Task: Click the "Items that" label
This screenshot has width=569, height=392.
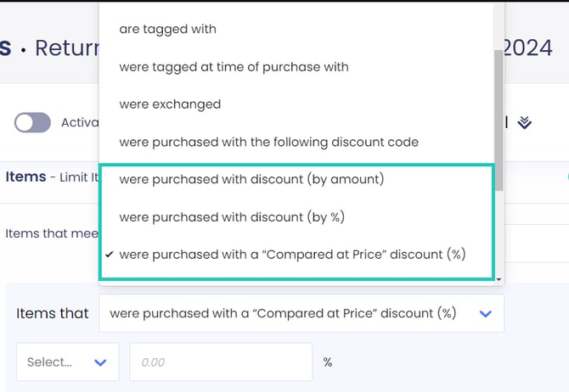Action: (x=53, y=313)
